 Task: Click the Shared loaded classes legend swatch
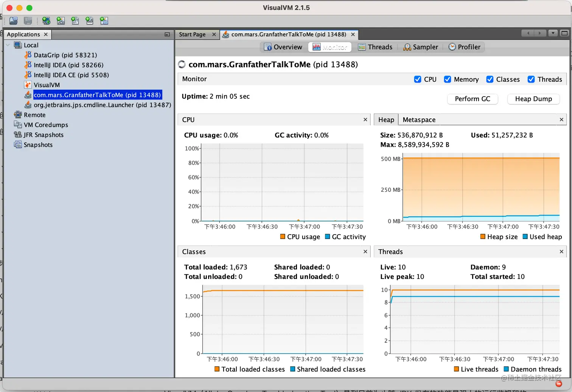tap(292, 369)
